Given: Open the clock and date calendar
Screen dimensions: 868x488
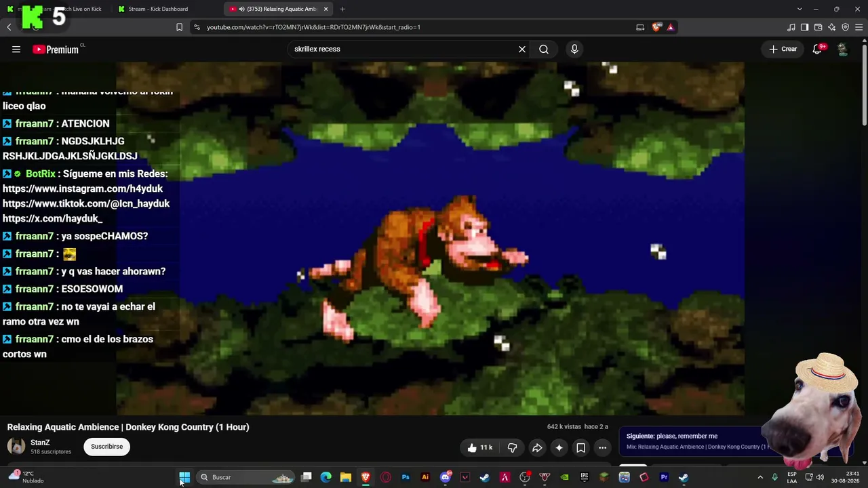Looking at the screenshot, I should point(845,477).
